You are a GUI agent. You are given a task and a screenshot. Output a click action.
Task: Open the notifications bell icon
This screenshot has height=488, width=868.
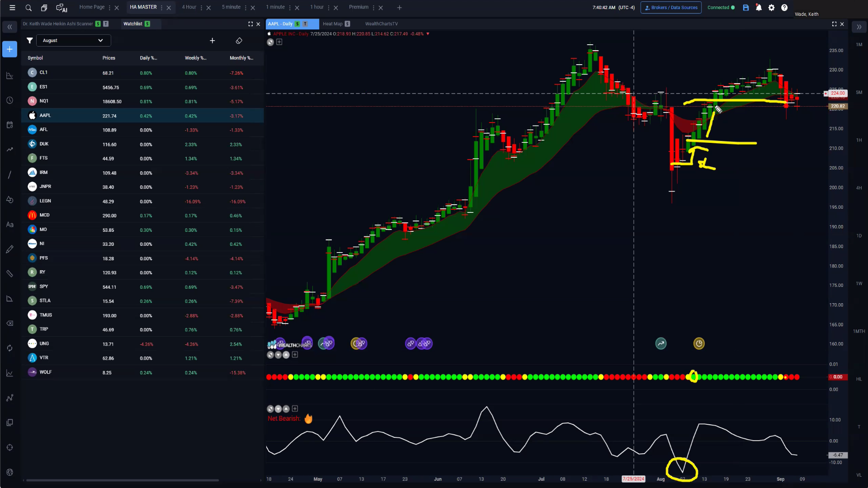(x=759, y=8)
